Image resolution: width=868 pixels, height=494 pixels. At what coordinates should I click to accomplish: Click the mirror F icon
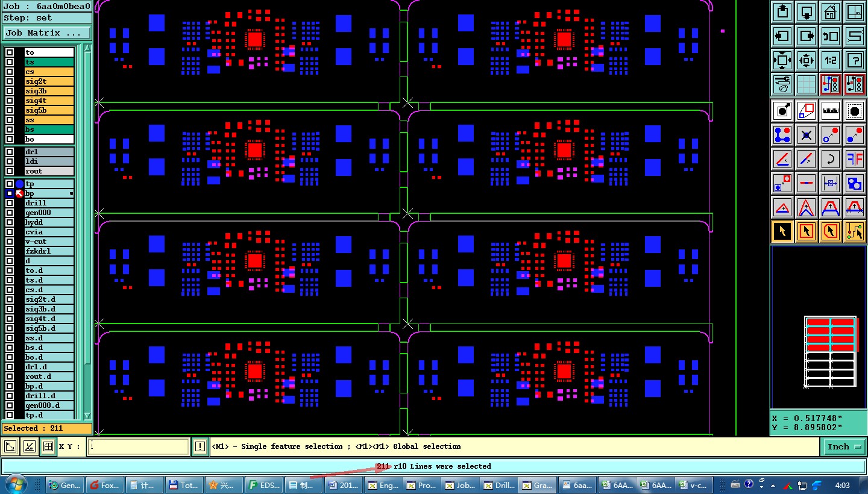pos(855,159)
